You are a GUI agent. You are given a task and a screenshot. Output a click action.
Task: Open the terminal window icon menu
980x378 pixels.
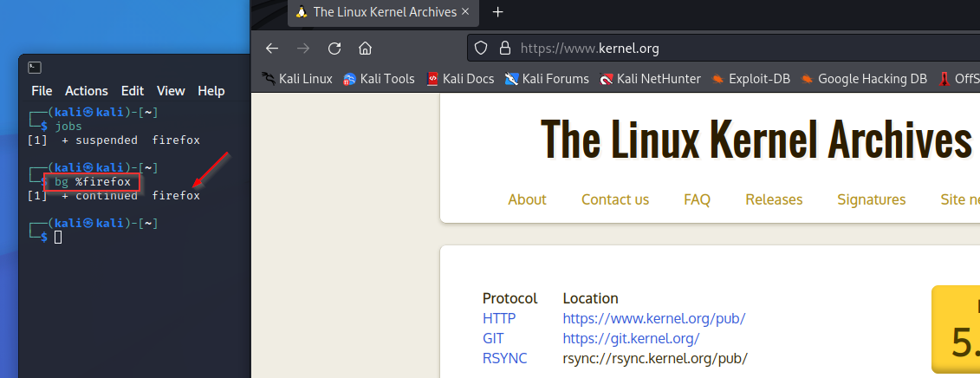[35, 68]
